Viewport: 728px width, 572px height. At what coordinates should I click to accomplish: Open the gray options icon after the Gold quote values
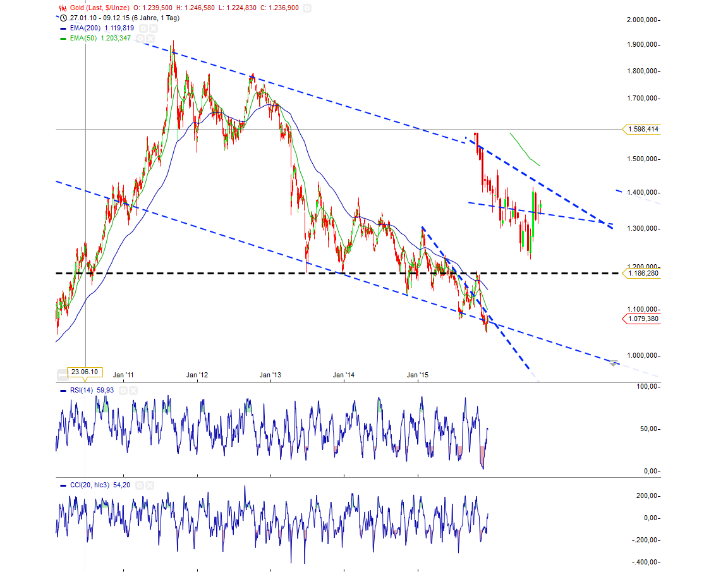pyautogui.click(x=308, y=8)
